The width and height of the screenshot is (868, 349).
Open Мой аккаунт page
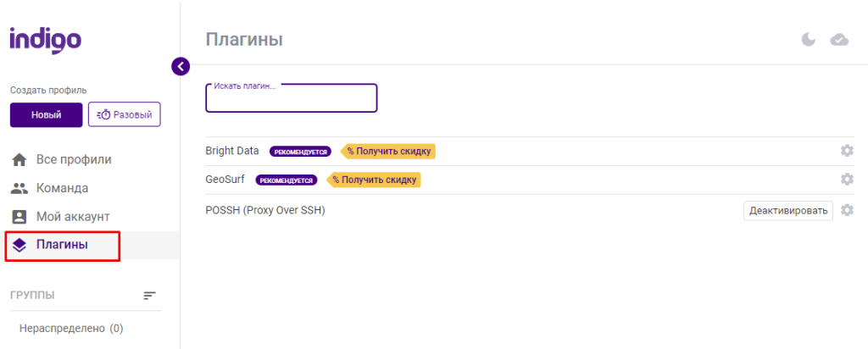pyautogui.click(x=72, y=217)
